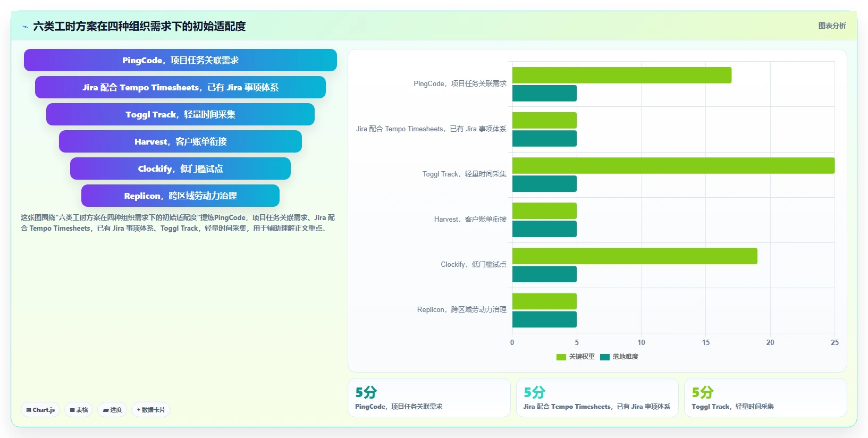
Task: Click the description paragraph starting with 这张图围绕
Action: 178,223
